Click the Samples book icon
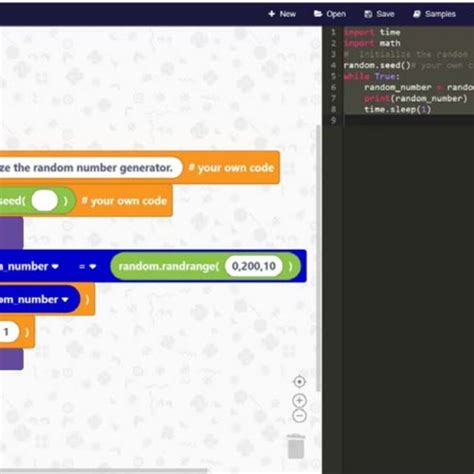This screenshot has width=474, height=474. coord(417,14)
